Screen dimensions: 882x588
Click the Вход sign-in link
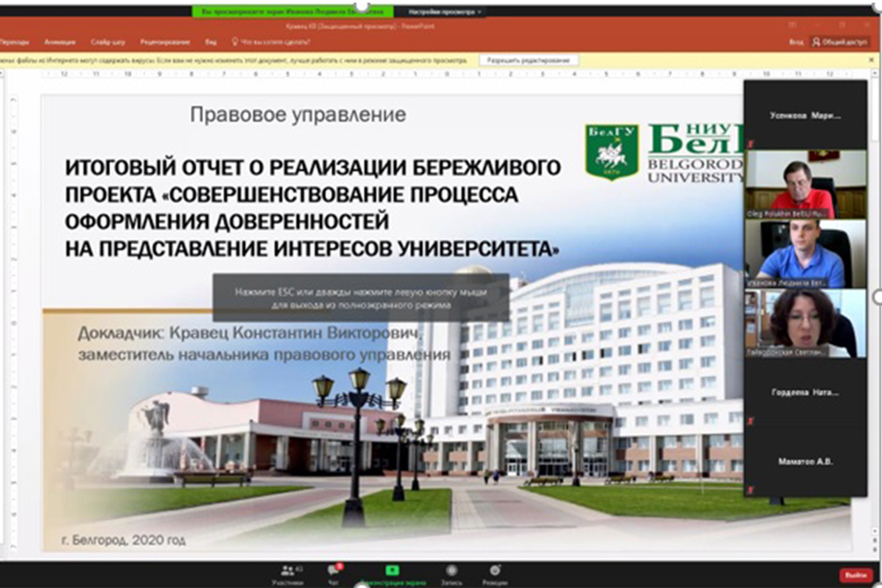coord(796,41)
